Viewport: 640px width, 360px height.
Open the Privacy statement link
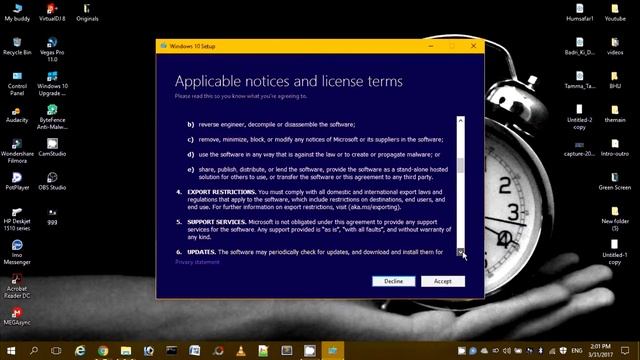click(197, 262)
